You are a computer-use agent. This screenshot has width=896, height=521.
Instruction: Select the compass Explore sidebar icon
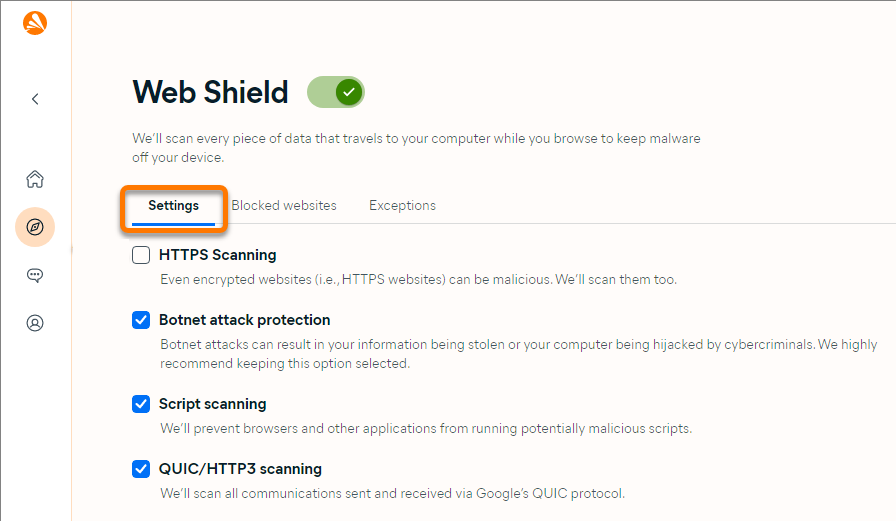tap(35, 227)
